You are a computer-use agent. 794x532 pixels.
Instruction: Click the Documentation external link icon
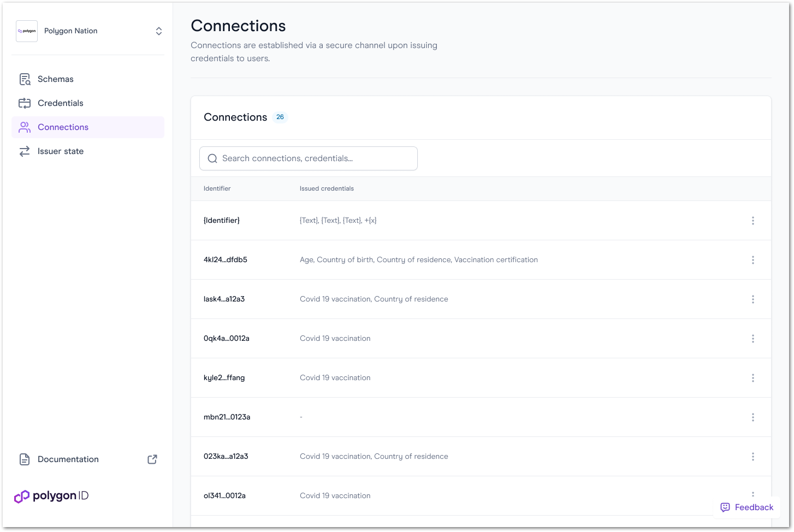[x=152, y=459]
